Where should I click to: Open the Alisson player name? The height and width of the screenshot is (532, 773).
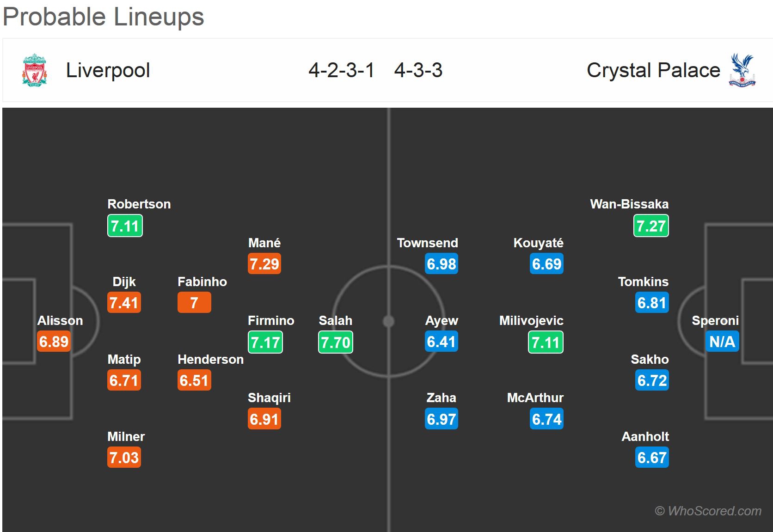click(x=60, y=320)
